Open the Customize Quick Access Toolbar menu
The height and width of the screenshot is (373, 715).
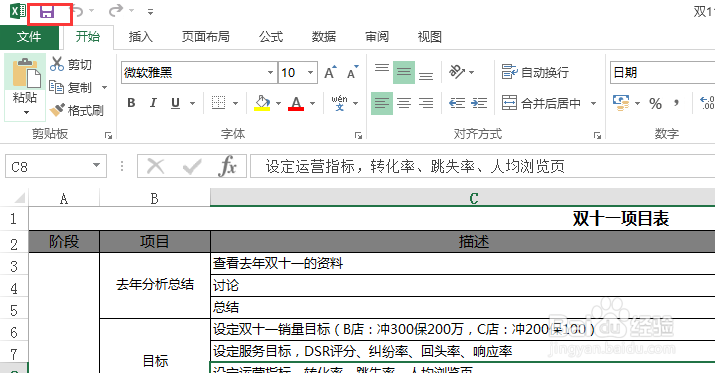150,12
